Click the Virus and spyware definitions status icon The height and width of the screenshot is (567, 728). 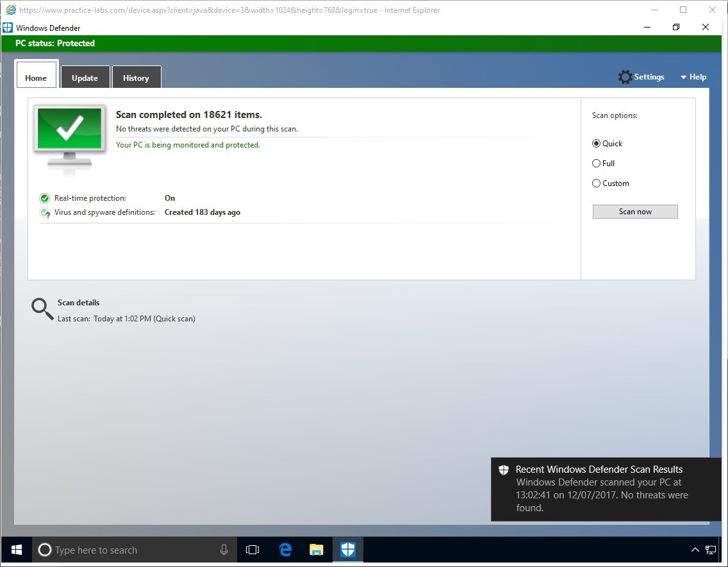coord(45,212)
